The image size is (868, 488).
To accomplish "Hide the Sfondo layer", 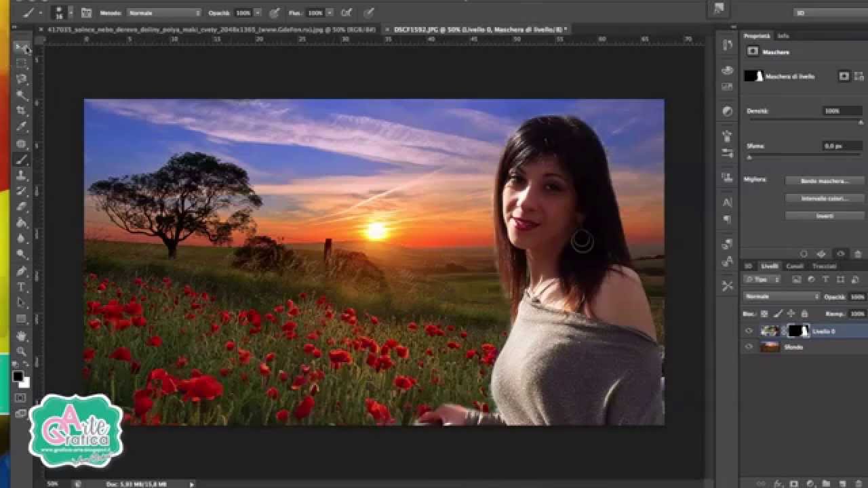I will (x=749, y=347).
